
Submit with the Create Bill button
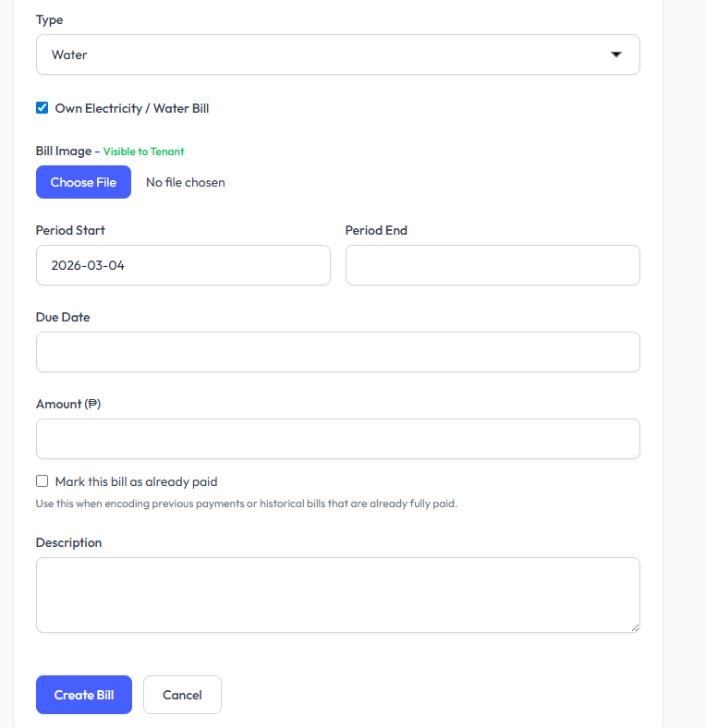pos(84,695)
